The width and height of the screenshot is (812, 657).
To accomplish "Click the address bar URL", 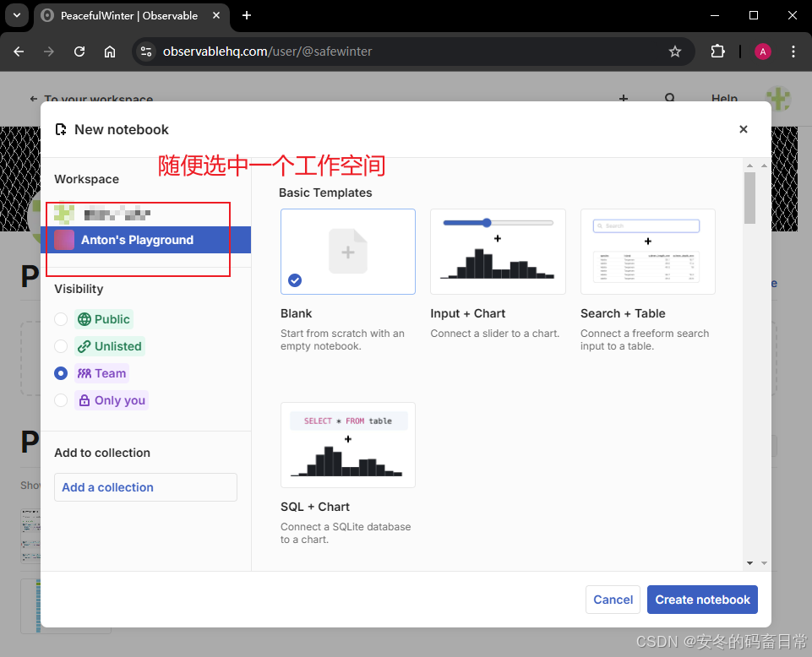I will 267,52.
